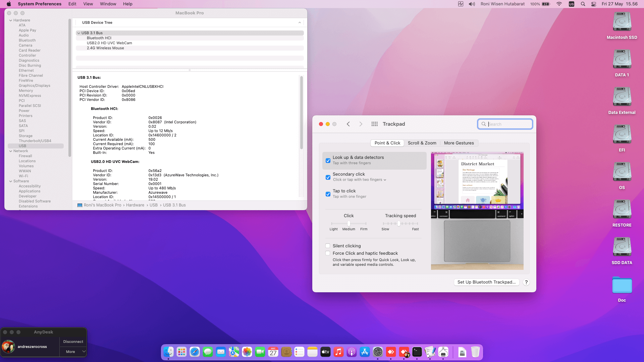Open FaceTime in the Dock
The image size is (644, 362).
coord(260,352)
